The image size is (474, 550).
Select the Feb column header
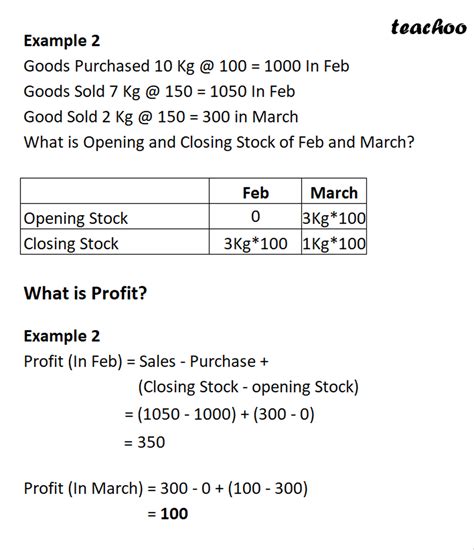point(255,193)
